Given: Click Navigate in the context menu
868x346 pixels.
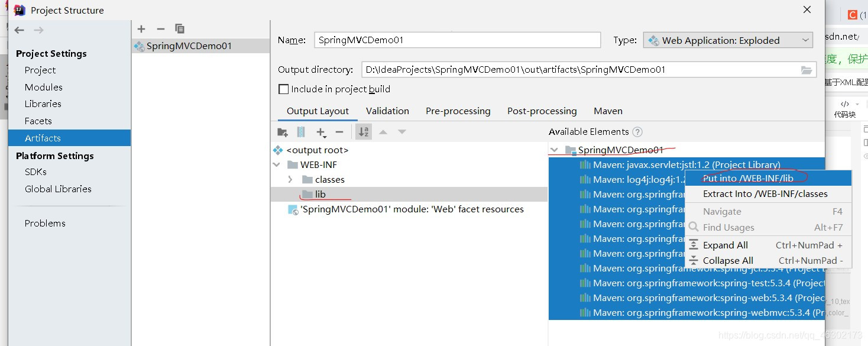Looking at the screenshot, I should point(768,211).
